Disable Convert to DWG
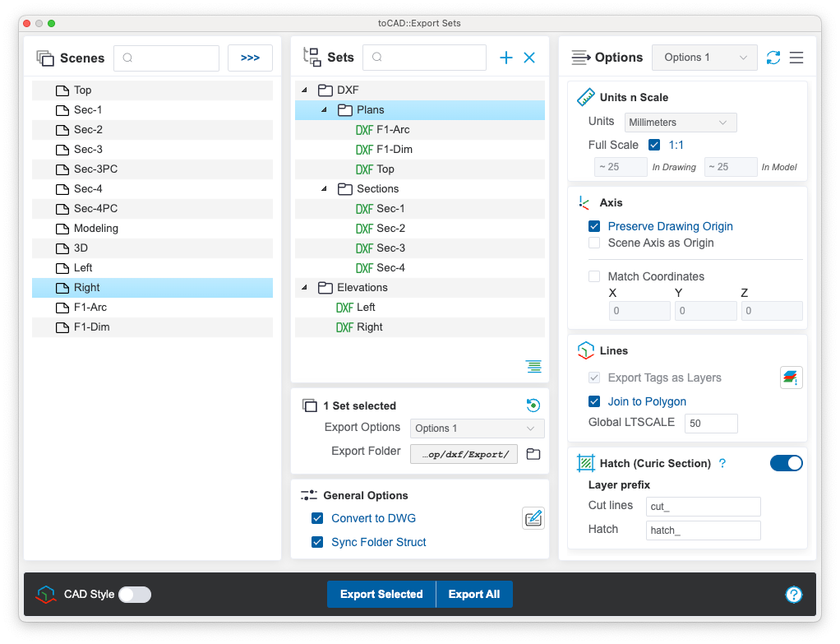This screenshot has height=644, width=840. (317, 518)
